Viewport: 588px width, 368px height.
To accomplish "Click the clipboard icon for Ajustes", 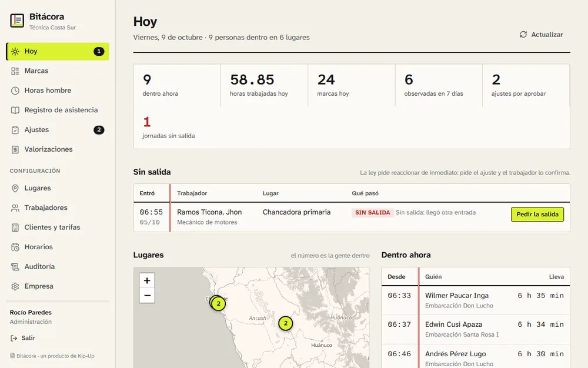I will tap(15, 130).
